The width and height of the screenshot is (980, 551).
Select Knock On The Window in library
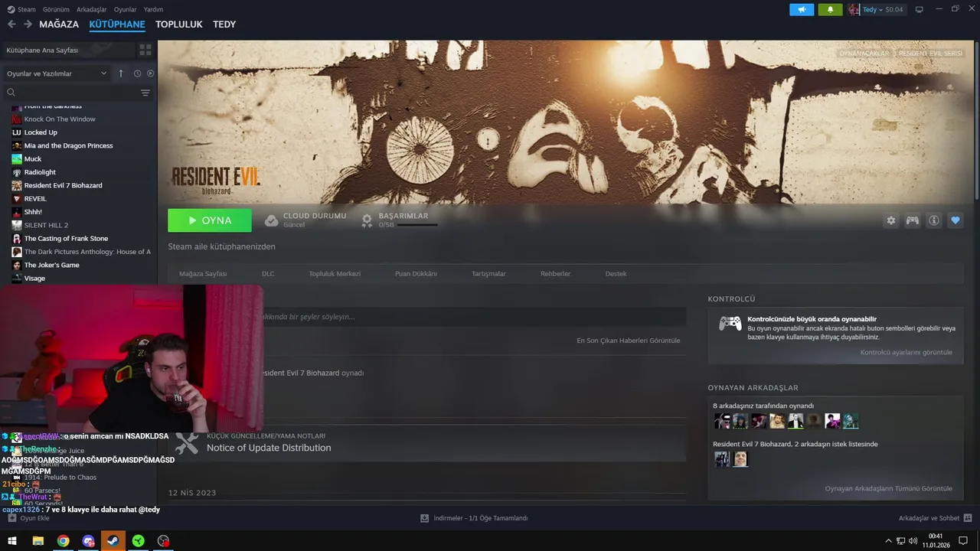click(x=60, y=119)
